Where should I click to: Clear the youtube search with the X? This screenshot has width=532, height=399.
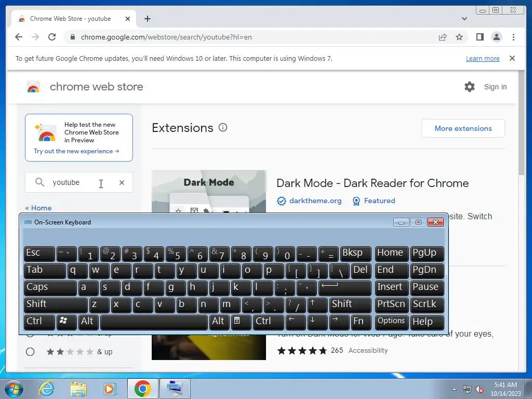click(x=122, y=182)
